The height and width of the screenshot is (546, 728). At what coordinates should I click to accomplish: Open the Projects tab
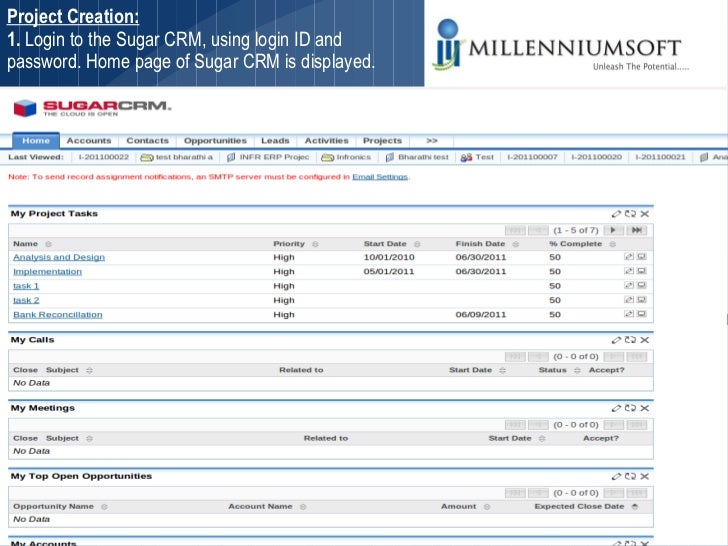pos(382,141)
